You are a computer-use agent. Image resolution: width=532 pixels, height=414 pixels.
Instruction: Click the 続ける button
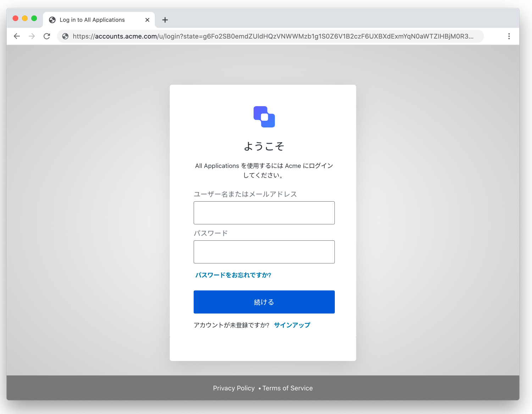(x=264, y=302)
